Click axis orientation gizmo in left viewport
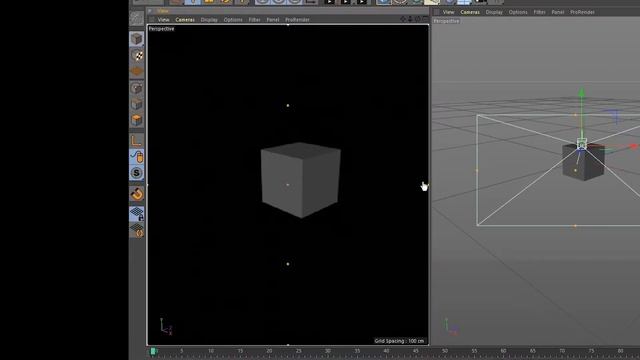This screenshot has height=360, width=640. (x=166, y=327)
